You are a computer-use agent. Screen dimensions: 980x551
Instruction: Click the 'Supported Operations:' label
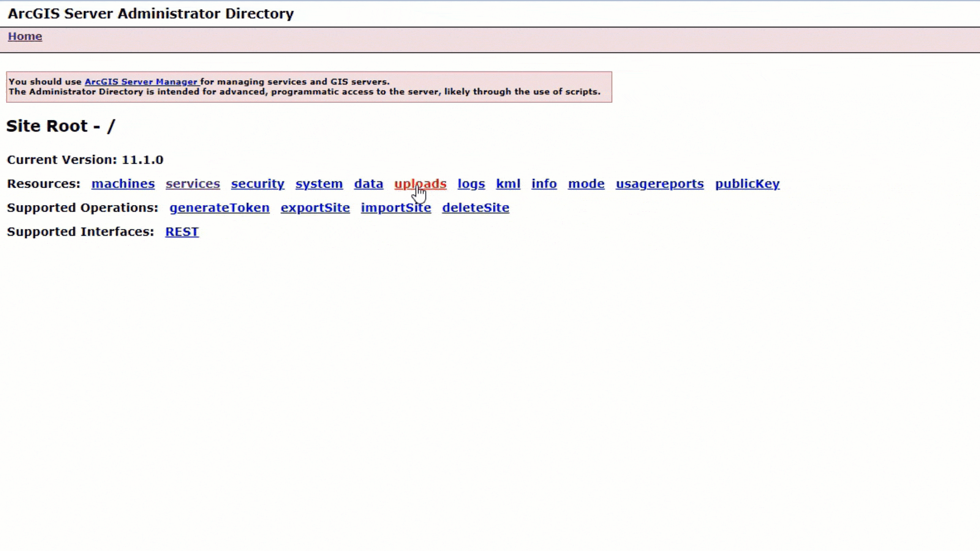[83, 208]
